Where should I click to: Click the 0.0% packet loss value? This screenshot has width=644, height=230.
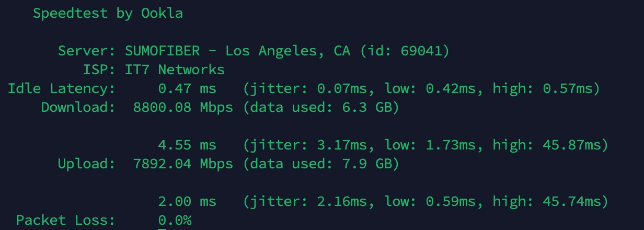(x=175, y=221)
